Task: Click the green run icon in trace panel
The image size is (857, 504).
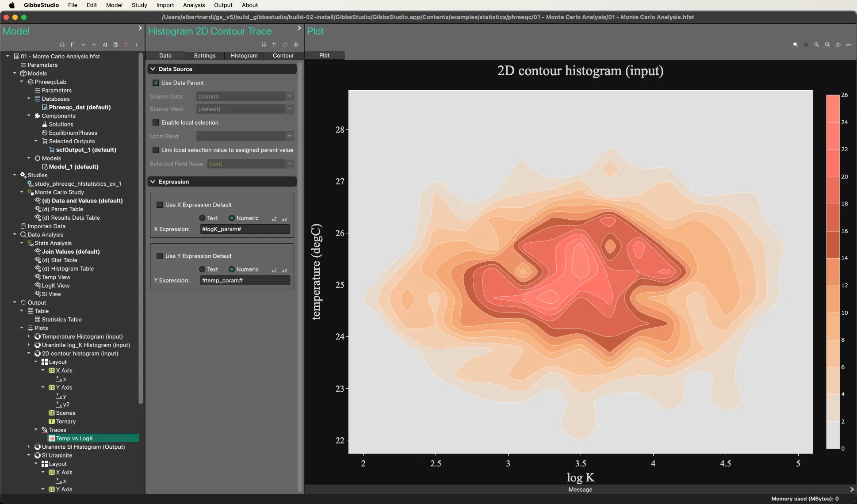Action: (x=296, y=45)
